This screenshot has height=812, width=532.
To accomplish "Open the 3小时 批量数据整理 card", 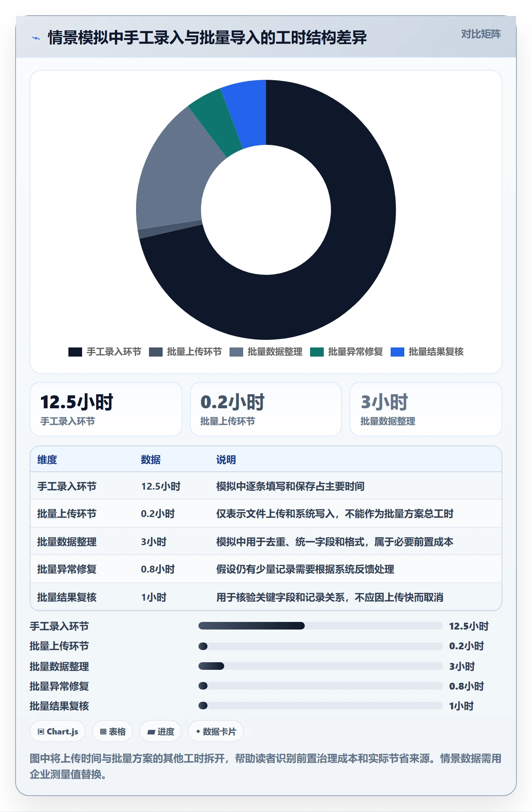I will coord(426,409).
